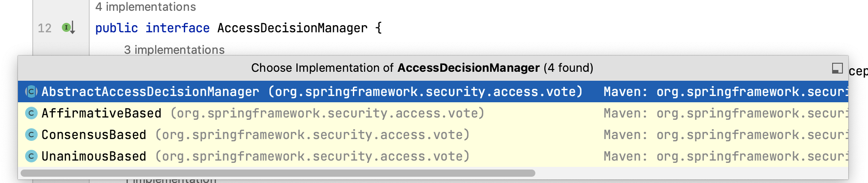Open popup in Find tool window icon

(837, 68)
